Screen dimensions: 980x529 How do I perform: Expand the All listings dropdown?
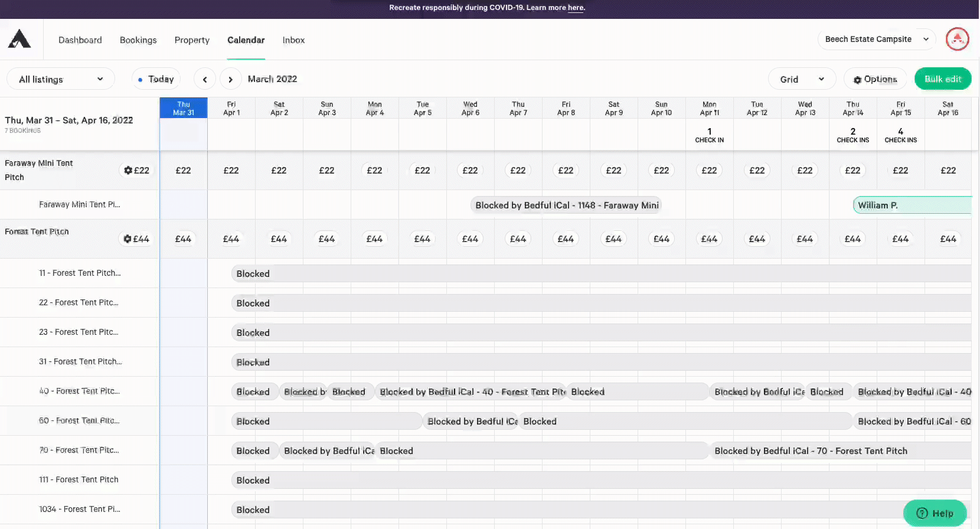click(x=61, y=79)
